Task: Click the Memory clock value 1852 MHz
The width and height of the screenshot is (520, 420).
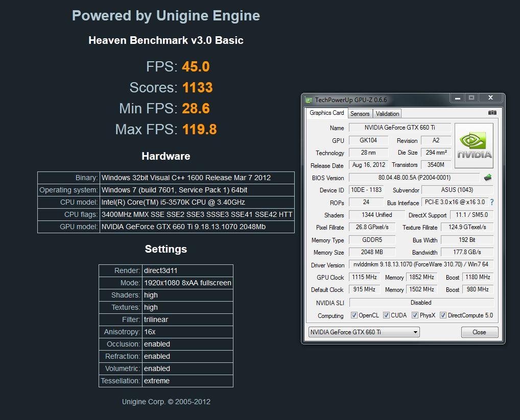Action: [x=421, y=277]
